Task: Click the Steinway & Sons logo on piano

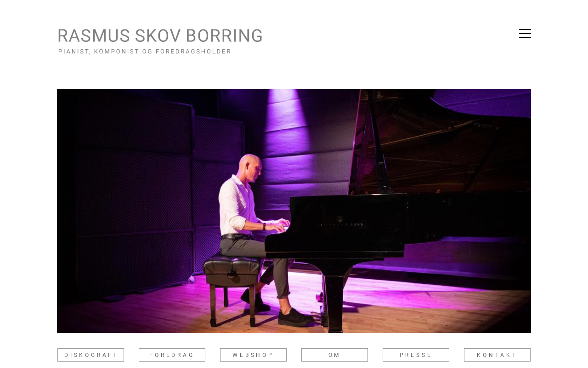Action: (x=340, y=222)
